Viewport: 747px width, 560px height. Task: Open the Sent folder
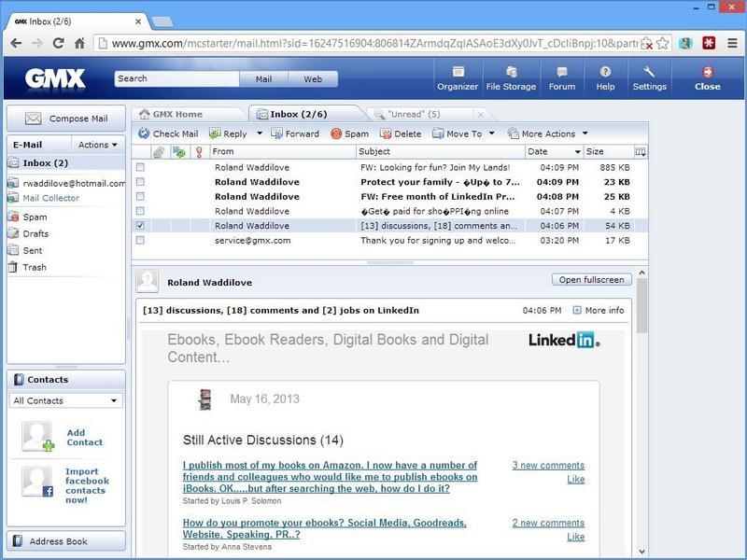(33, 250)
